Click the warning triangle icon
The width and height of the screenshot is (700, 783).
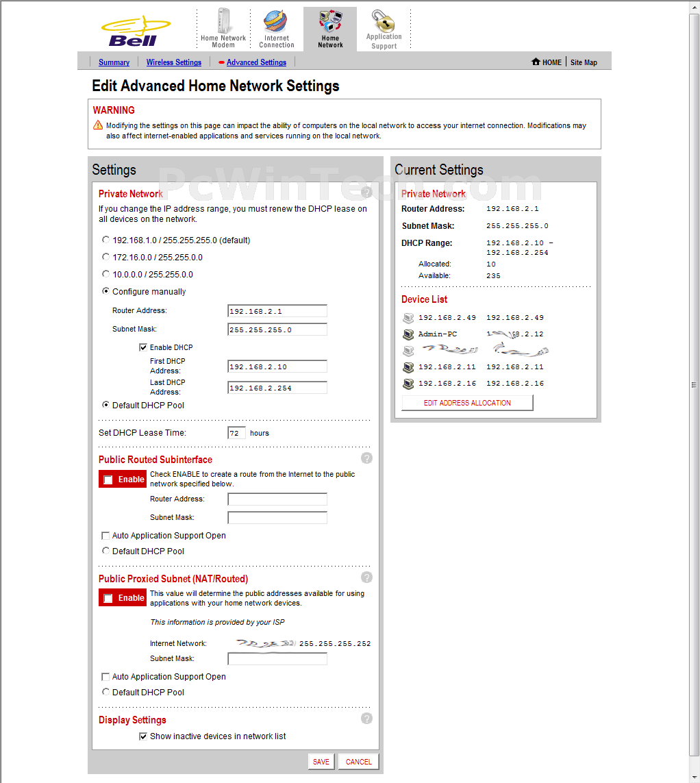98,125
